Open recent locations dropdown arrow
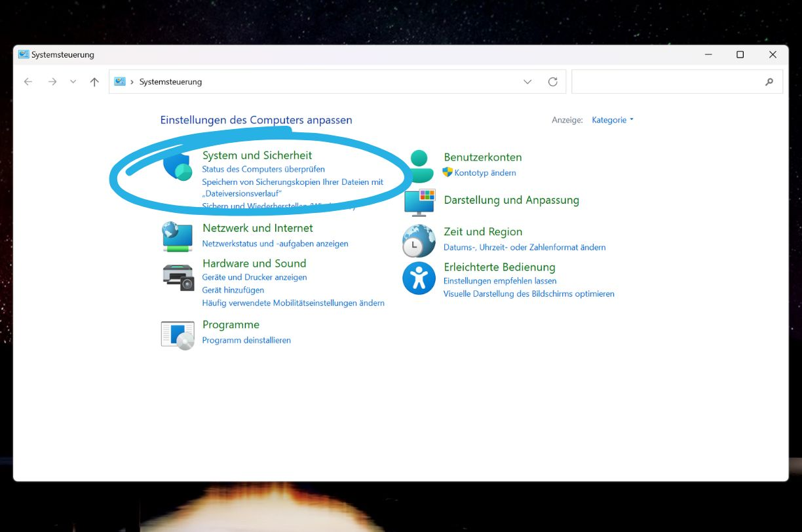This screenshot has width=802, height=532. (73, 82)
